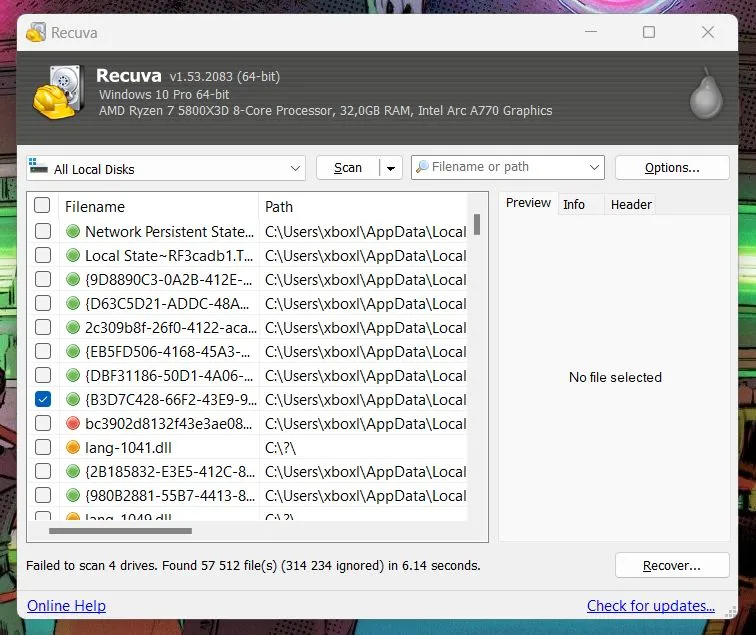Expand the Filename or path filter dropdown arrow
Screen dimensions: 756x635
coord(594,167)
